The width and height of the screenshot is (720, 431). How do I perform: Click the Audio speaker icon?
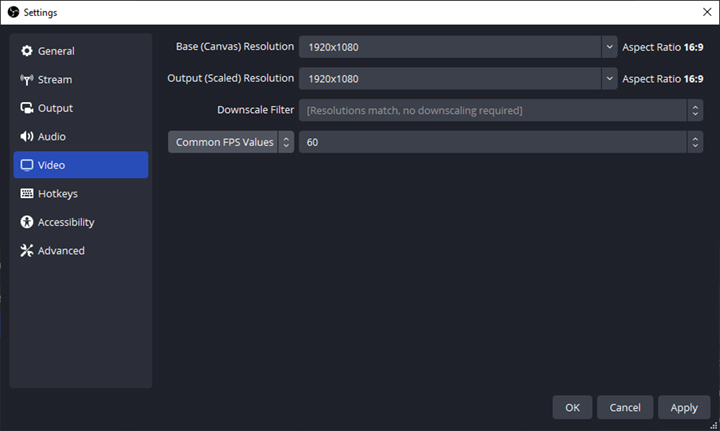click(x=27, y=136)
